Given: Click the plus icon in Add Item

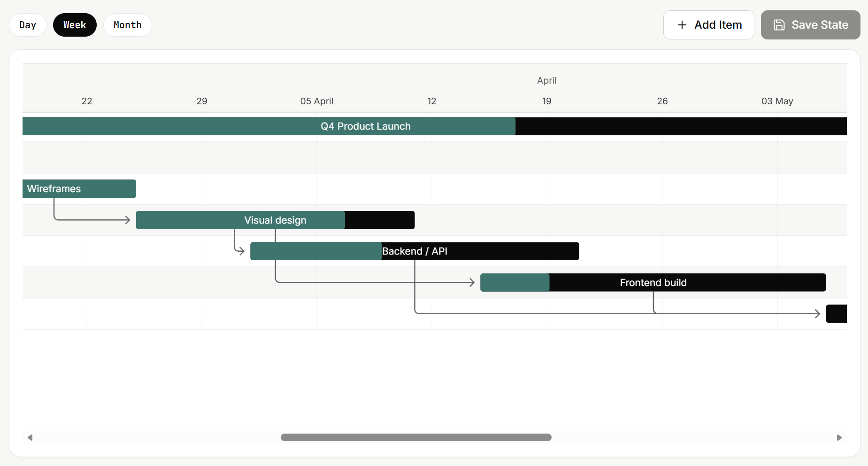Looking at the screenshot, I should [682, 25].
